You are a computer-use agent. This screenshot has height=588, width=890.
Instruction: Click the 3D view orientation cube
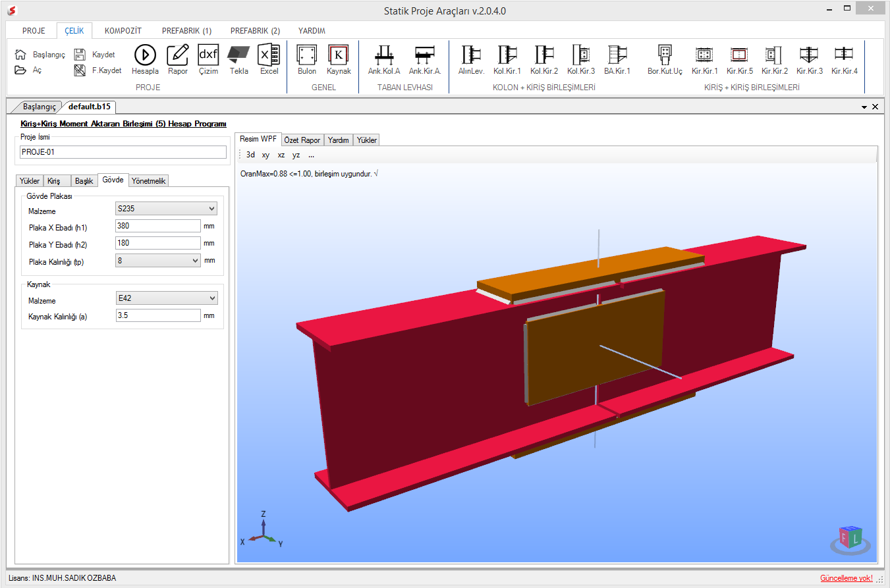[x=849, y=538]
